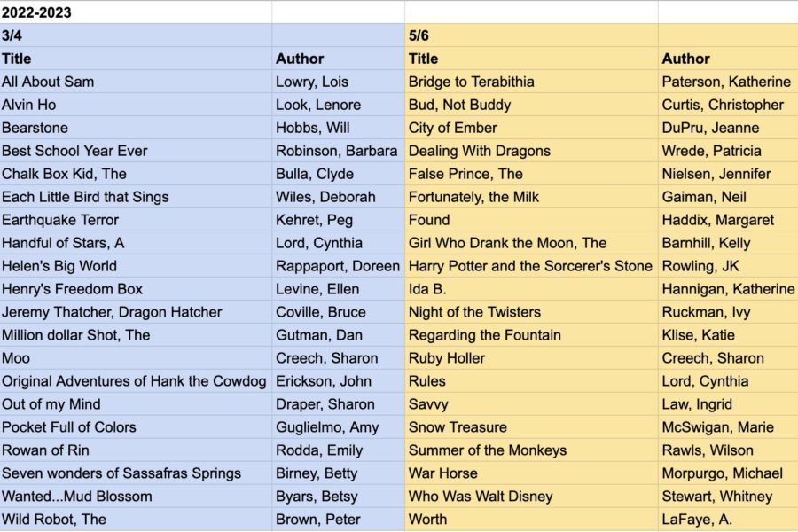Image resolution: width=798 pixels, height=532 pixels.
Task: Click on Harry Potter and the Sorcerer's Stone
Action: point(531,266)
